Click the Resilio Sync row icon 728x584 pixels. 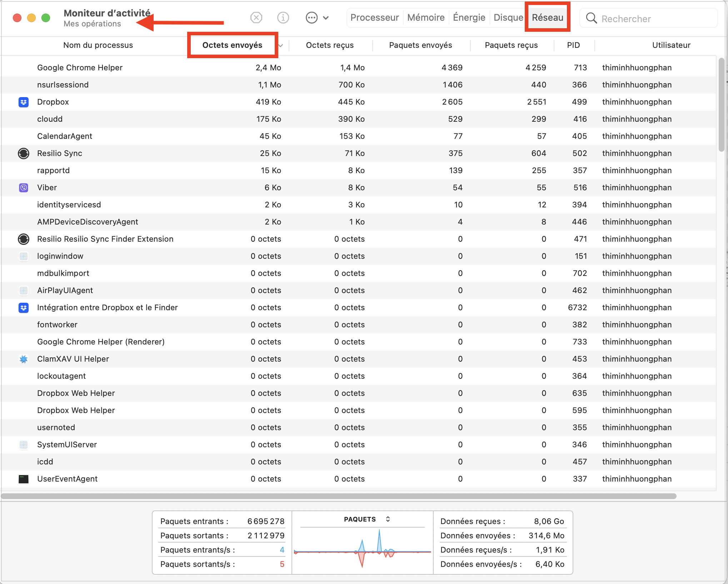click(x=24, y=153)
